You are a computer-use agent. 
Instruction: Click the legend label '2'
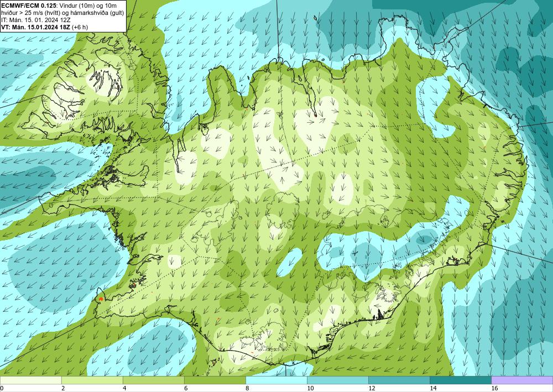63,388
